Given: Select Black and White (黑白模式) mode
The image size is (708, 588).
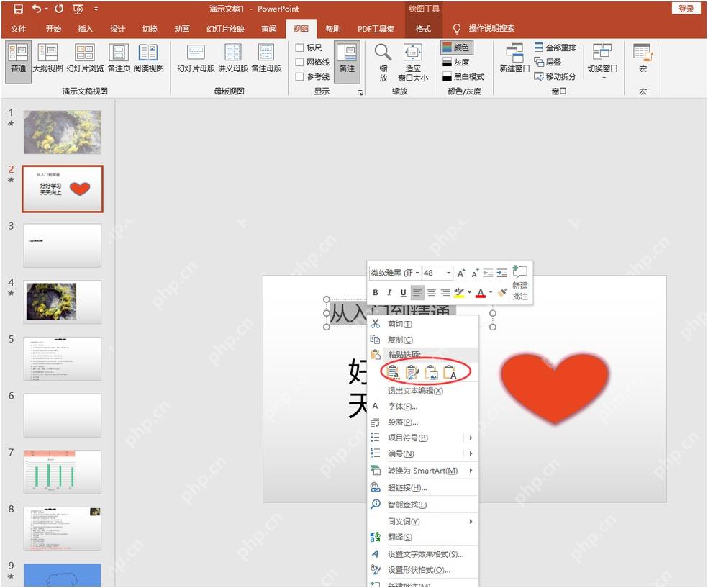Looking at the screenshot, I should point(463,76).
